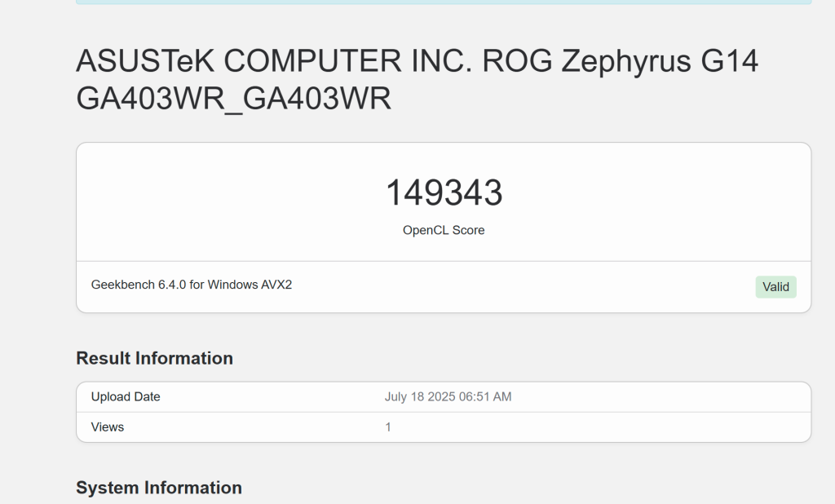Click the System Information heading
835x504 pixels.
[158, 488]
